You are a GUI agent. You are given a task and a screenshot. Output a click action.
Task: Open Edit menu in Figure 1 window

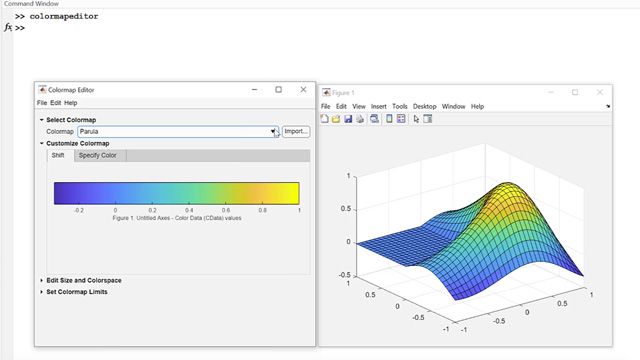341,106
